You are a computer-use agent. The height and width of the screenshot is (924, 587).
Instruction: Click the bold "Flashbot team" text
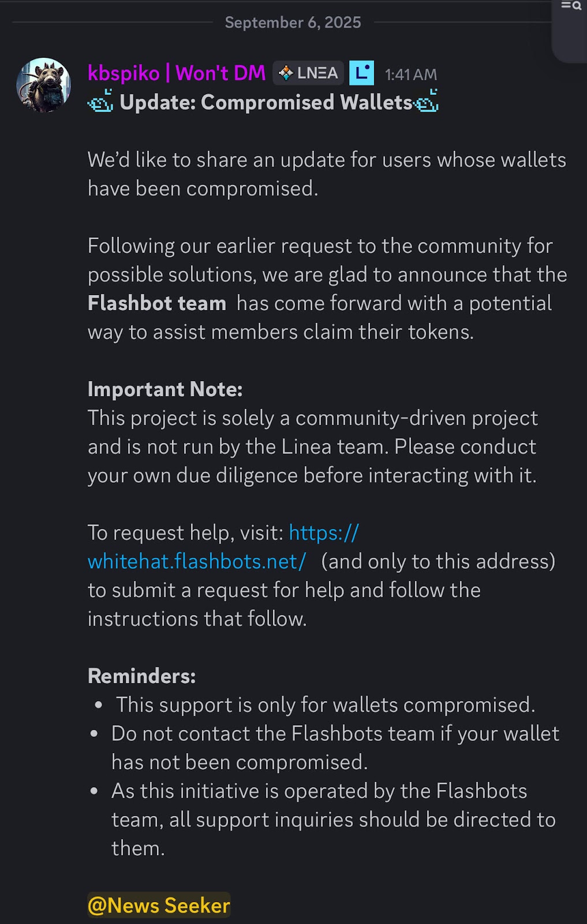point(156,303)
